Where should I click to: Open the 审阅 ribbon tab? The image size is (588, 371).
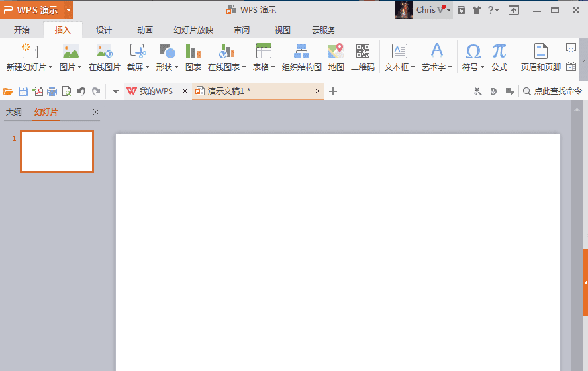pos(242,30)
